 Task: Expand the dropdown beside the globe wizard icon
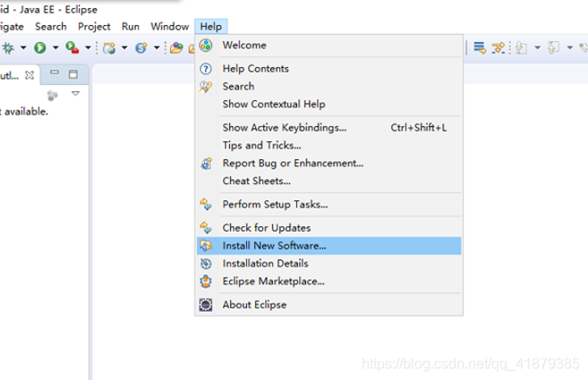point(124,47)
